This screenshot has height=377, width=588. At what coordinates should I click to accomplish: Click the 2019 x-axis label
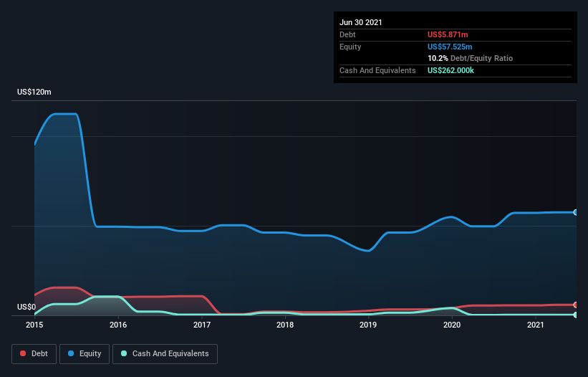[368, 325]
